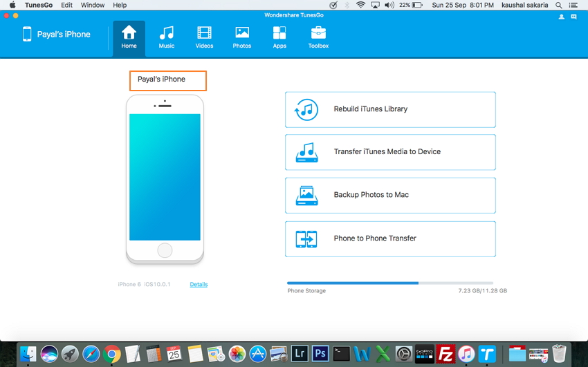Start Backup Photos to Mac
The height and width of the screenshot is (367, 588).
[x=390, y=195]
